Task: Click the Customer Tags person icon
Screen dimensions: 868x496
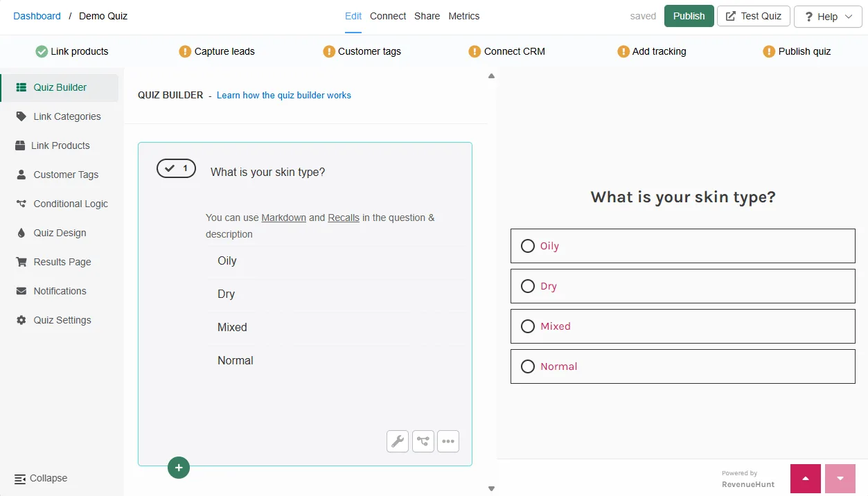Action: pyautogui.click(x=21, y=175)
